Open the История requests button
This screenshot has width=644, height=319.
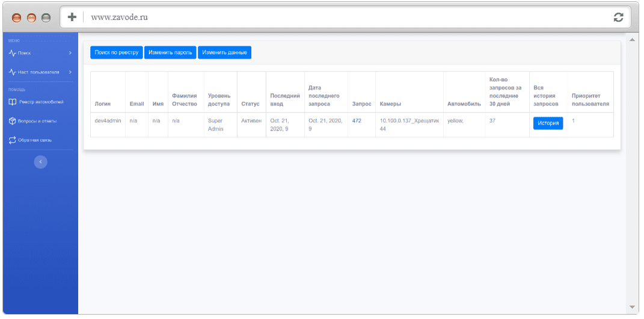point(548,123)
